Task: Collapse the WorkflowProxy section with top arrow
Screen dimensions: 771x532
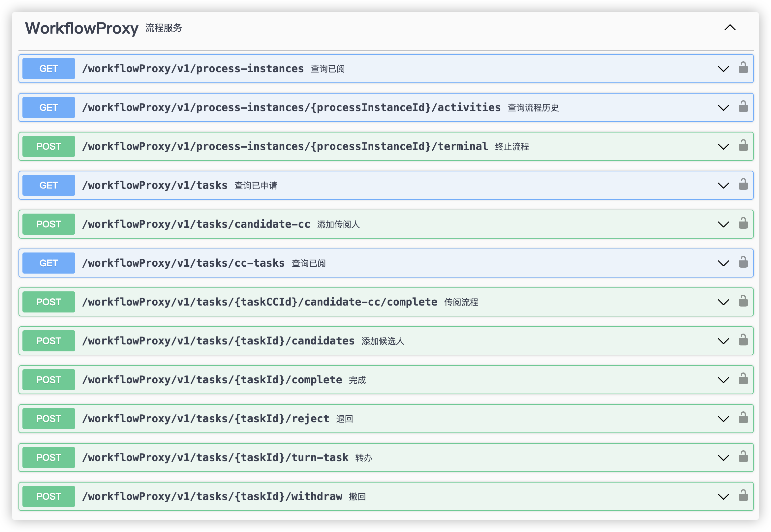Action: 730,28
